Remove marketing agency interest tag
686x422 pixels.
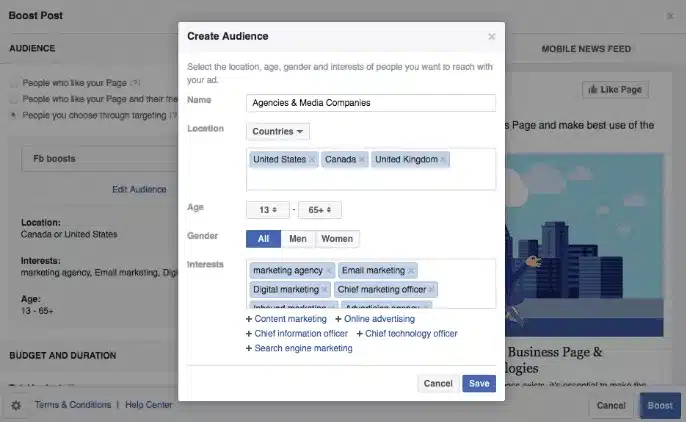[x=329, y=271]
